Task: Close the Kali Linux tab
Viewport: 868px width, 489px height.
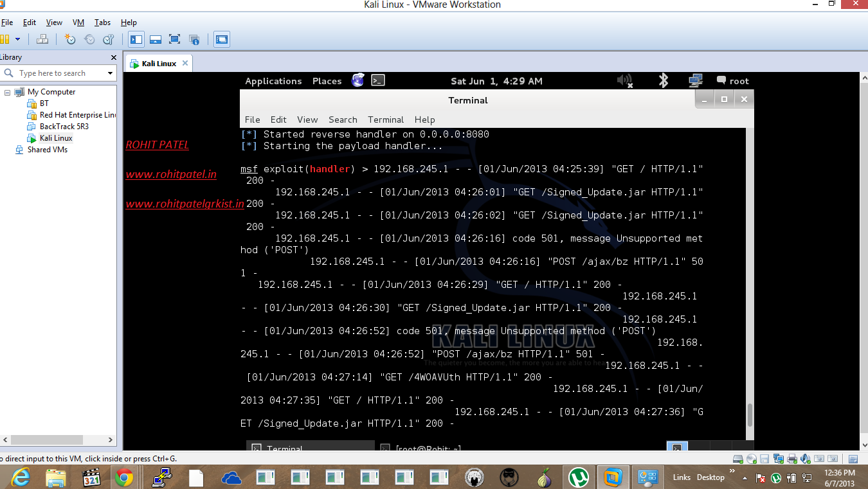Action: point(185,63)
